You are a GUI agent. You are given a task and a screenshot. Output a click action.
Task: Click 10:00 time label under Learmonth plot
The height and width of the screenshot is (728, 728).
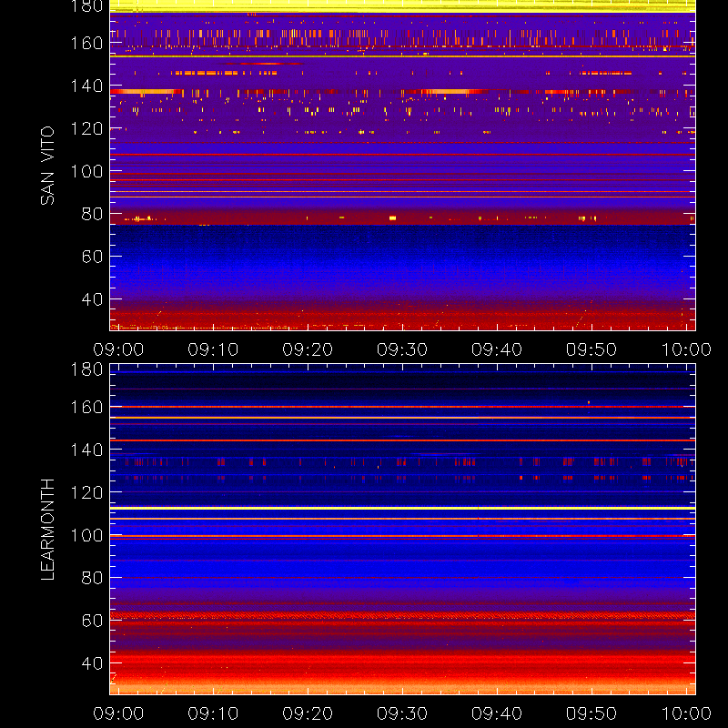[686, 713]
